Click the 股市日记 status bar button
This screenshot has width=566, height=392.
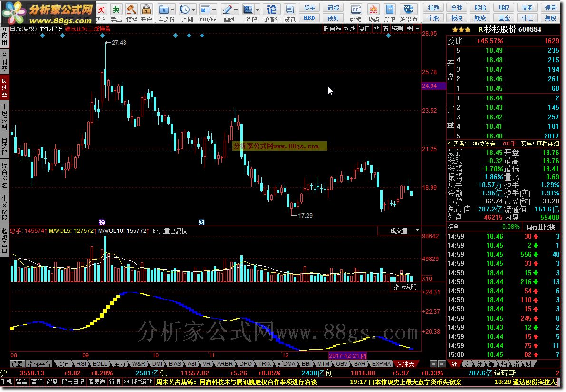[73, 382]
